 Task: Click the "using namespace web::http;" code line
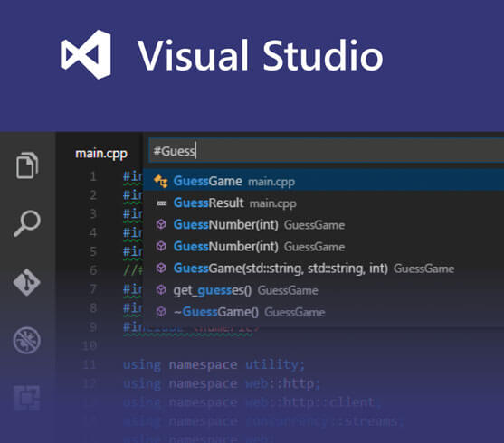pyautogui.click(x=221, y=383)
